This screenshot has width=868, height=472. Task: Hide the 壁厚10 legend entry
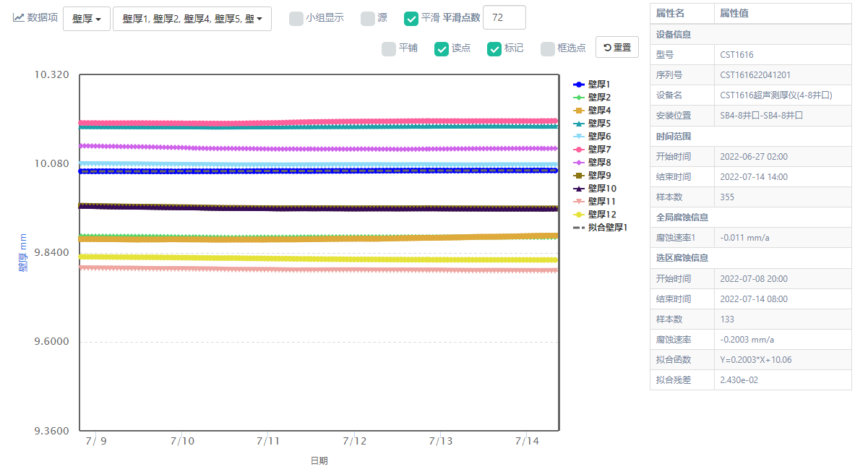click(x=595, y=189)
